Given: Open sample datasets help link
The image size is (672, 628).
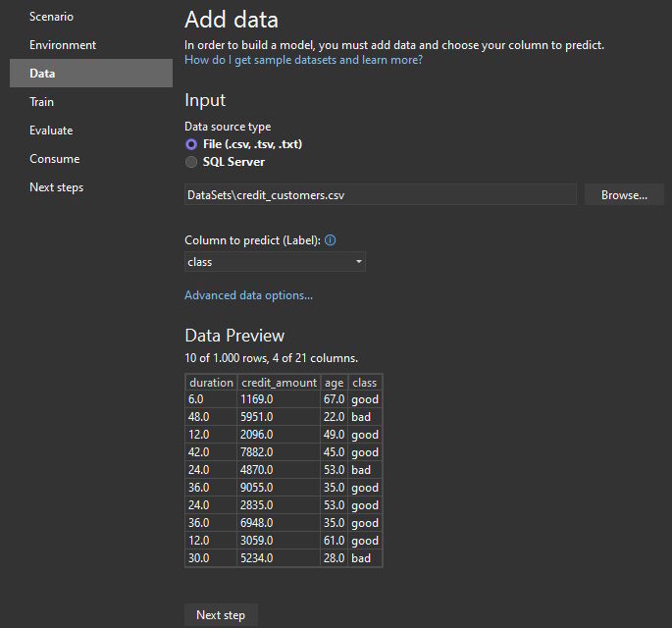Looking at the screenshot, I should [303, 60].
